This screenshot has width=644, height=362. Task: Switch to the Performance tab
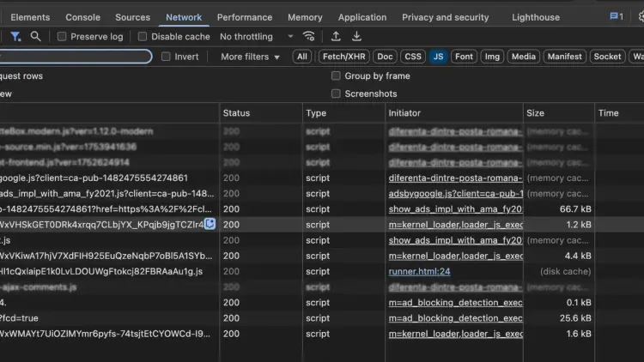[x=245, y=17]
